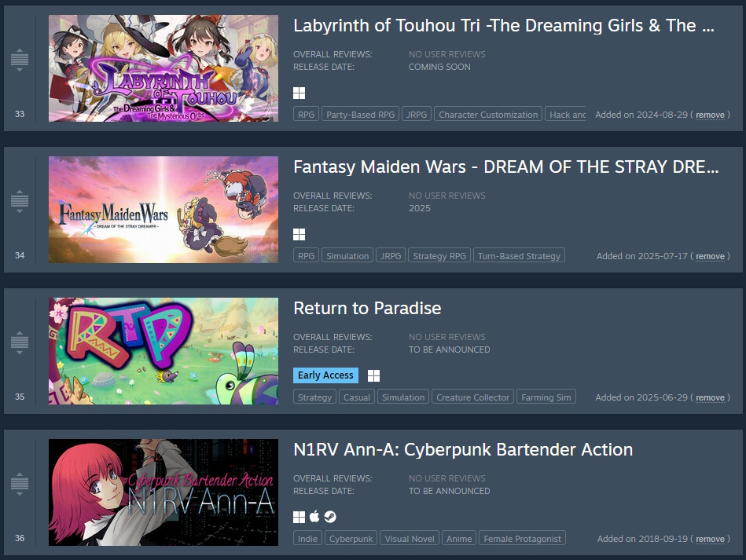The image size is (746, 560).
Task: Select the Creature Collector tag
Action: click(472, 397)
